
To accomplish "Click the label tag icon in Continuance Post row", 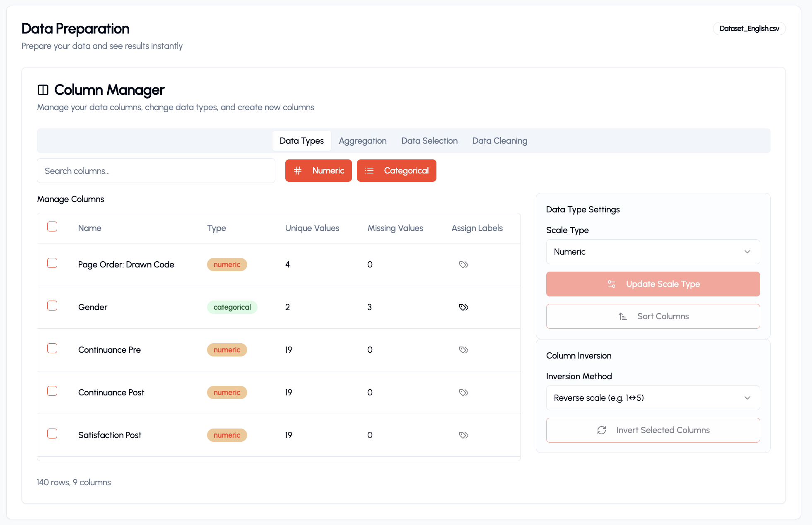I will tap(464, 393).
